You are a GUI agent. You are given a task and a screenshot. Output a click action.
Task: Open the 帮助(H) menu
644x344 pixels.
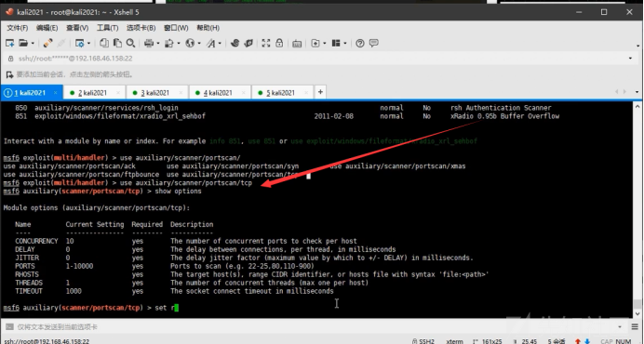coord(208,28)
